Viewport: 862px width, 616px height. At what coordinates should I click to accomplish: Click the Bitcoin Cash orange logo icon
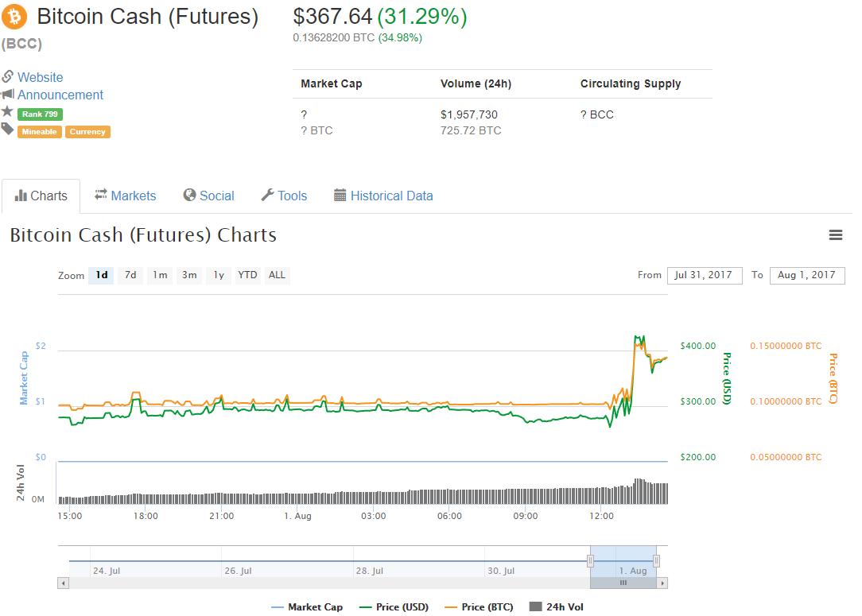[15, 16]
